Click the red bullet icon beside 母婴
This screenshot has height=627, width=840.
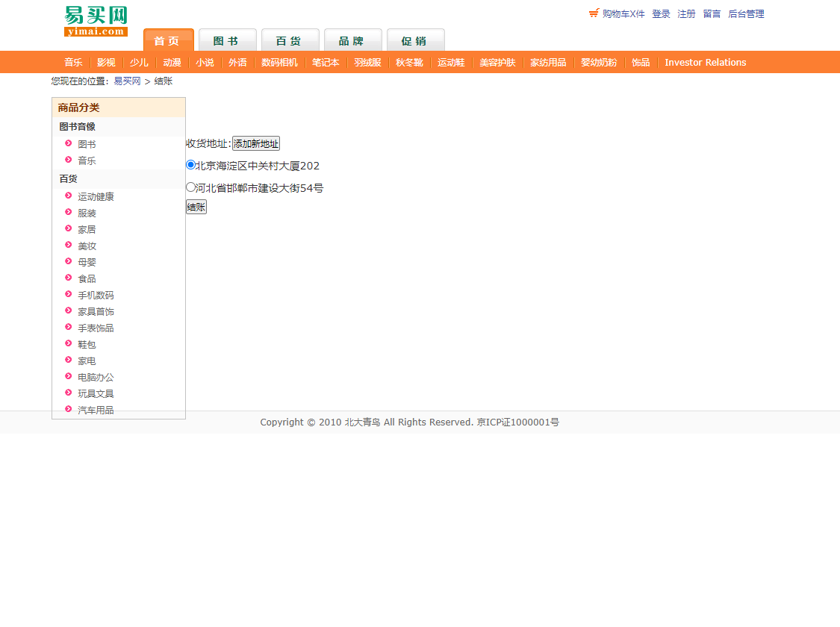point(68,261)
